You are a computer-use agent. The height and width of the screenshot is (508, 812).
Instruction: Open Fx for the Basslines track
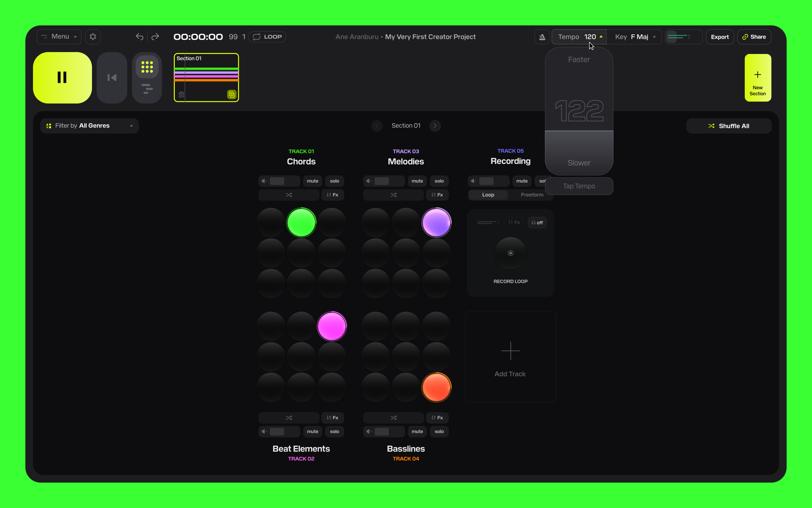[x=437, y=418]
